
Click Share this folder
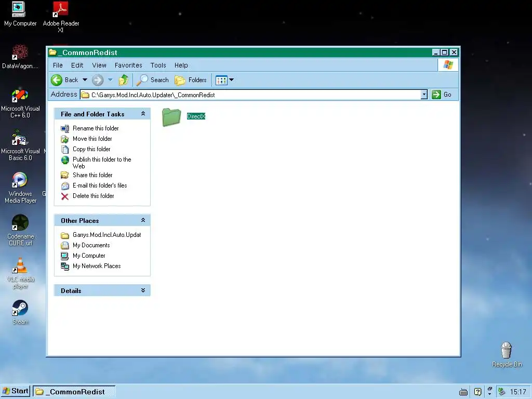(92, 175)
